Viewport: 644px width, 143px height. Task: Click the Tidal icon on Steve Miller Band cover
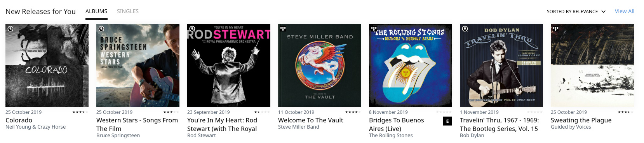coord(283,29)
